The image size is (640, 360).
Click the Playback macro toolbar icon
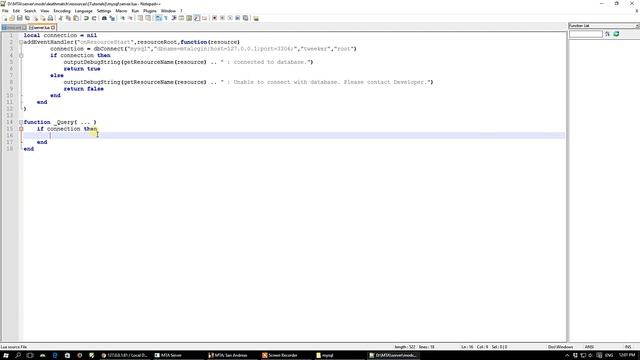pyautogui.click(x=230, y=18)
